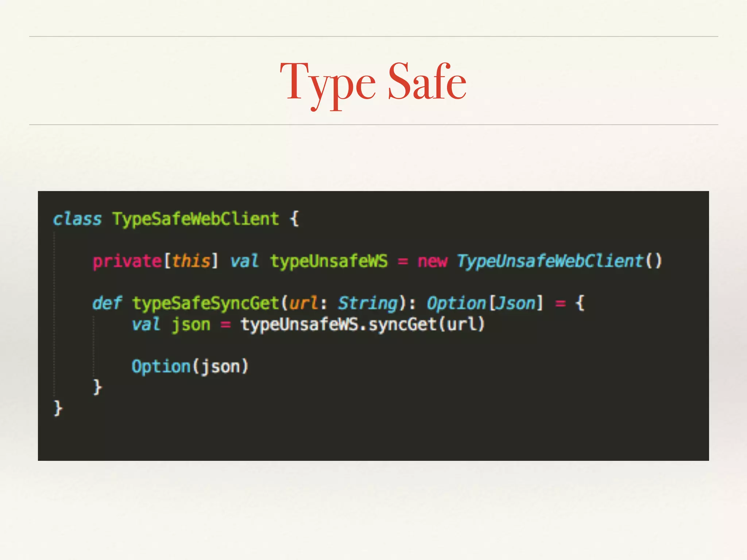This screenshot has height=560, width=747.
Task: Click the 'val' keyword before typeUnsafeWS
Action: point(244,261)
